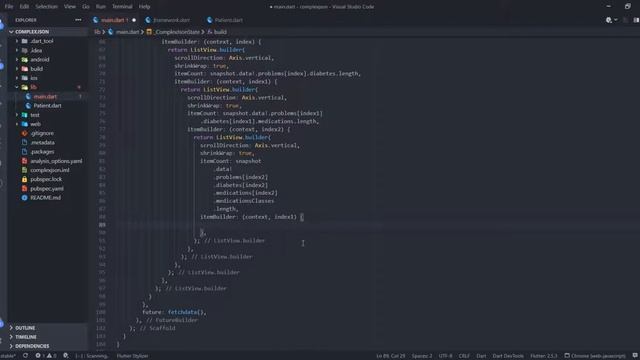Click the pubspec.lock lock icon
Image resolution: width=640 pixels, height=360 pixels.
coord(24,179)
